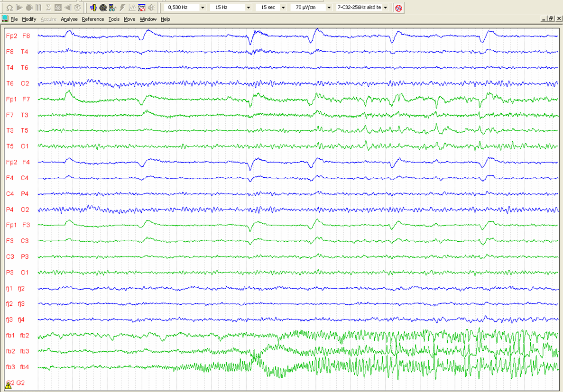
Task: Click the grayed Play arrow toolbar icon
Action: 19,8
